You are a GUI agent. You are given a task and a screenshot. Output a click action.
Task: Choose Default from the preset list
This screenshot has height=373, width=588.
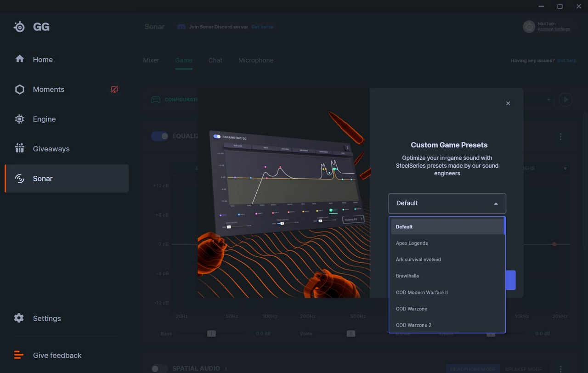[447, 226]
